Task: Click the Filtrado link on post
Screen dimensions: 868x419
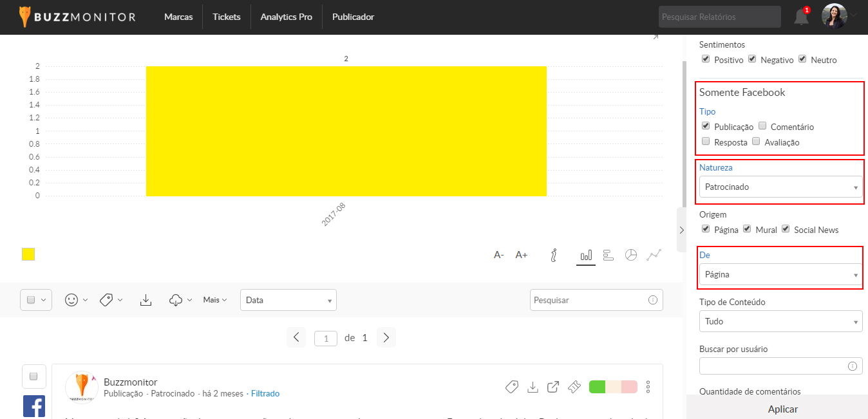Action: point(265,394)
